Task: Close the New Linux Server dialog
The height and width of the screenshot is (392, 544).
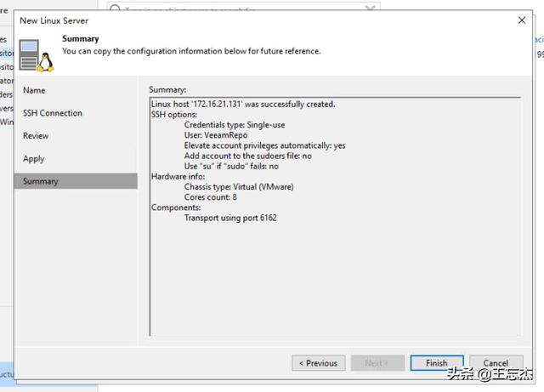Action: coord(521,20)
